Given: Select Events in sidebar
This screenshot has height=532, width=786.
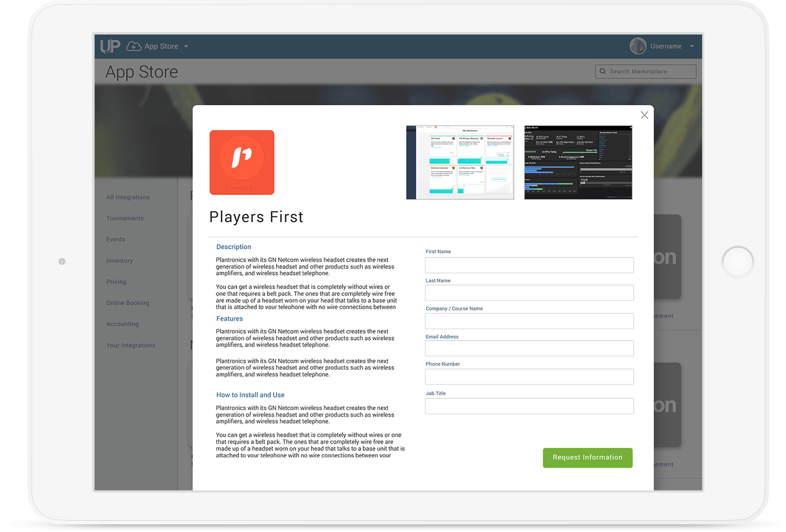Looking at the screenshot, I should pos(116,240).
